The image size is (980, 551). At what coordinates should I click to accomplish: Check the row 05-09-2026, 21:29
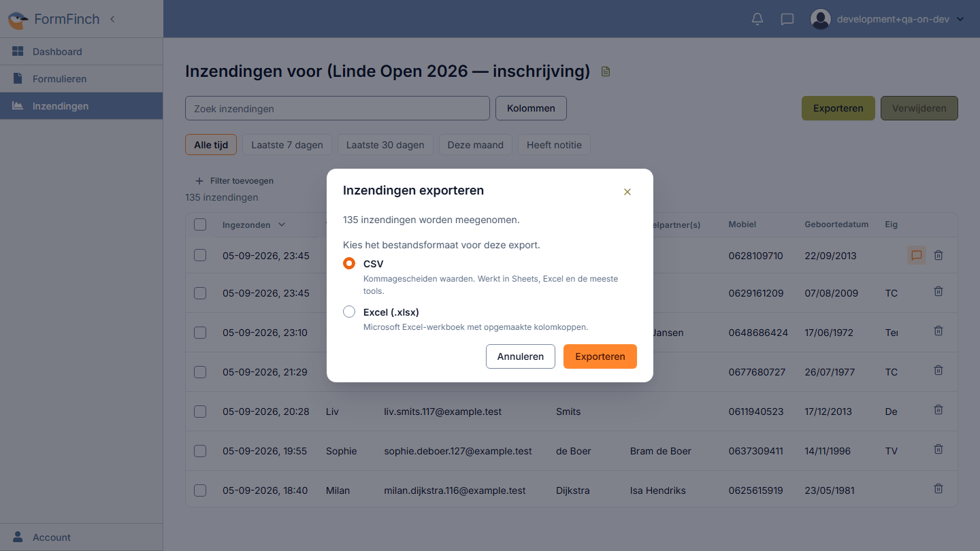tap(200, 372)
